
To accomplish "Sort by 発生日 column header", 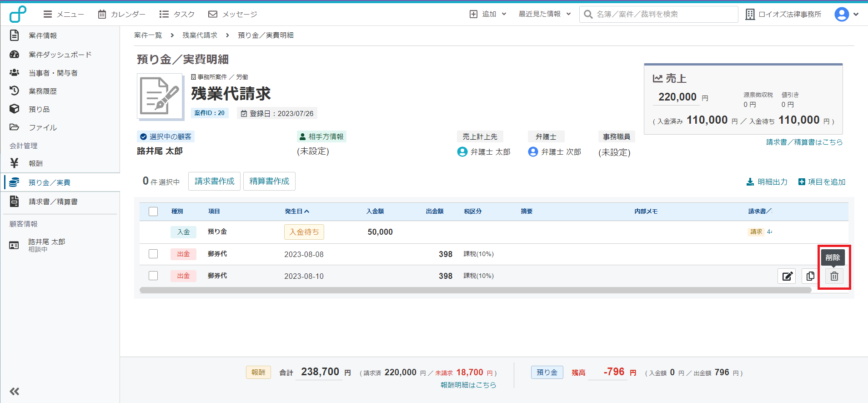I will (x=297, y=211).
